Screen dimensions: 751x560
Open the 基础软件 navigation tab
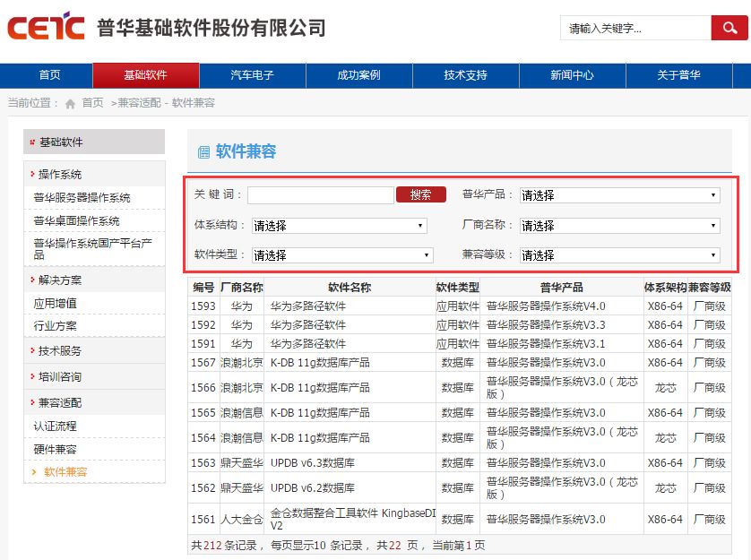[145, 75]
